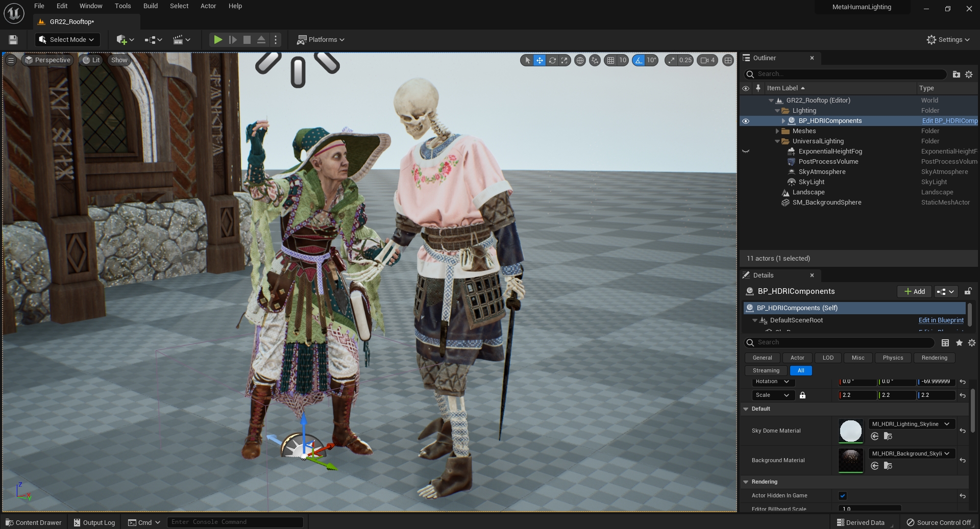Viewport: 980px width, 529px height.
Task: Click the Sky Dome Material thumbnail swatch
Action: (850, 431)
